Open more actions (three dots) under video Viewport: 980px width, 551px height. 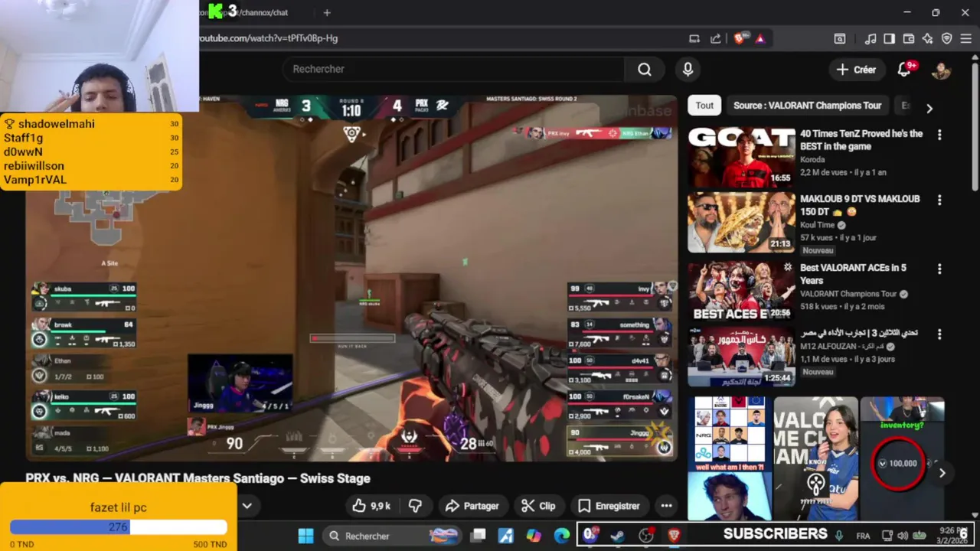(x=666, y=506)
